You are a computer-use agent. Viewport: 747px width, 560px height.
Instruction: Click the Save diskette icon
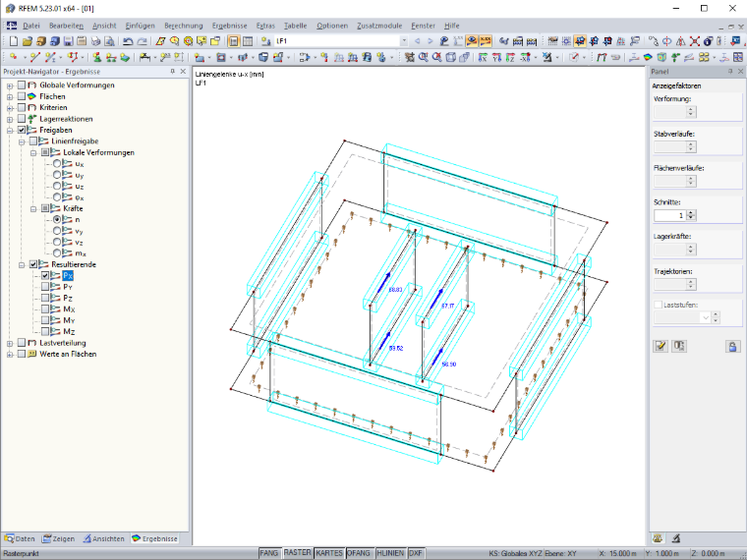point(69,41)
